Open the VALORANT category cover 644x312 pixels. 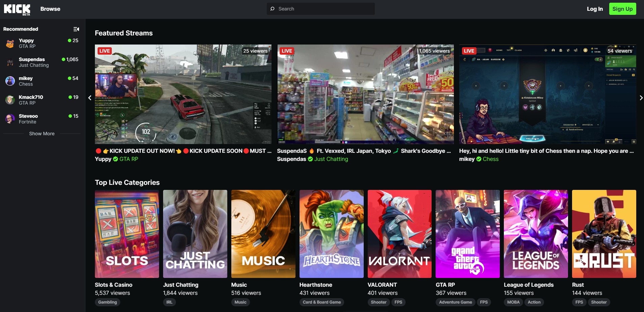[x=400, y=234]
